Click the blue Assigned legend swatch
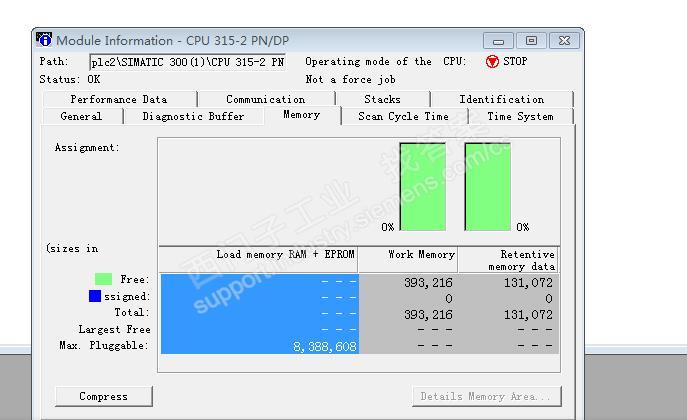The image size is (687, 420). pyautogui.click(x=95, y=296)
